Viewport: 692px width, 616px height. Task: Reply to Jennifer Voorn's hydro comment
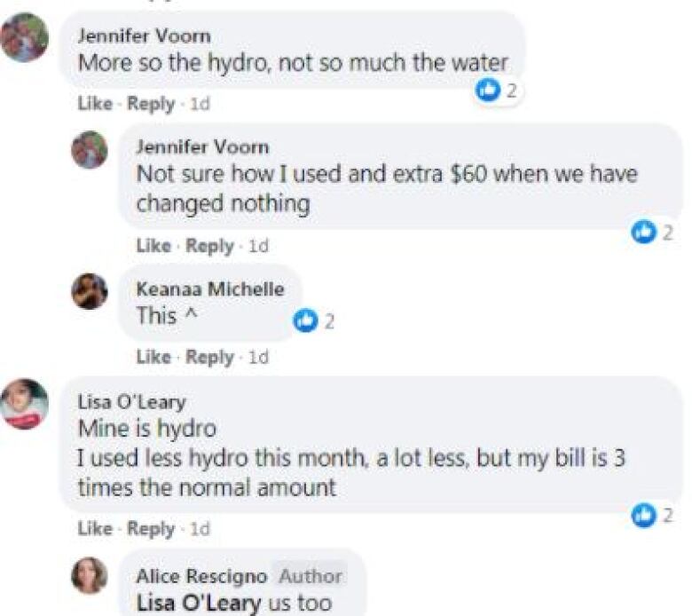(x=150, y=104)
